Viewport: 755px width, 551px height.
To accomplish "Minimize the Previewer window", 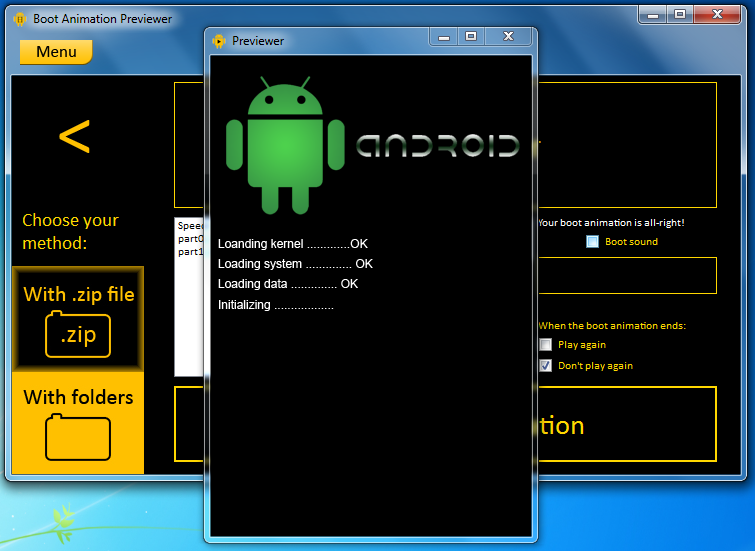I will point(444,37).
